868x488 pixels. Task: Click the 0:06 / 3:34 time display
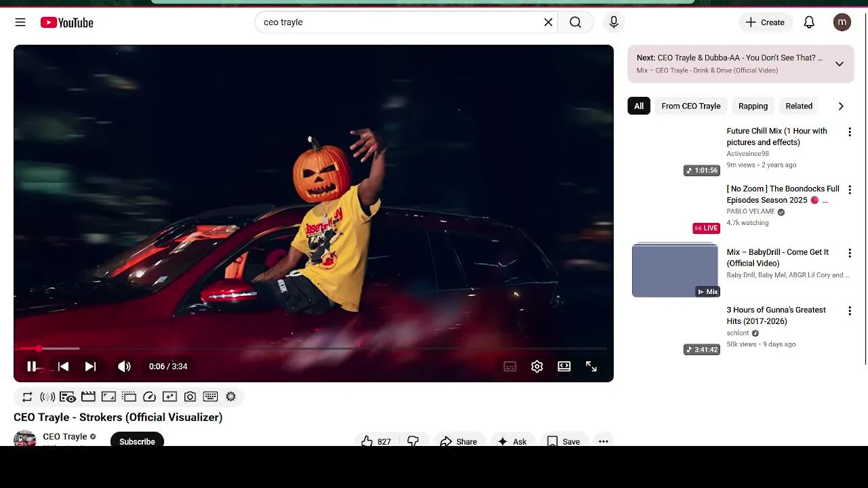(168, 367)
